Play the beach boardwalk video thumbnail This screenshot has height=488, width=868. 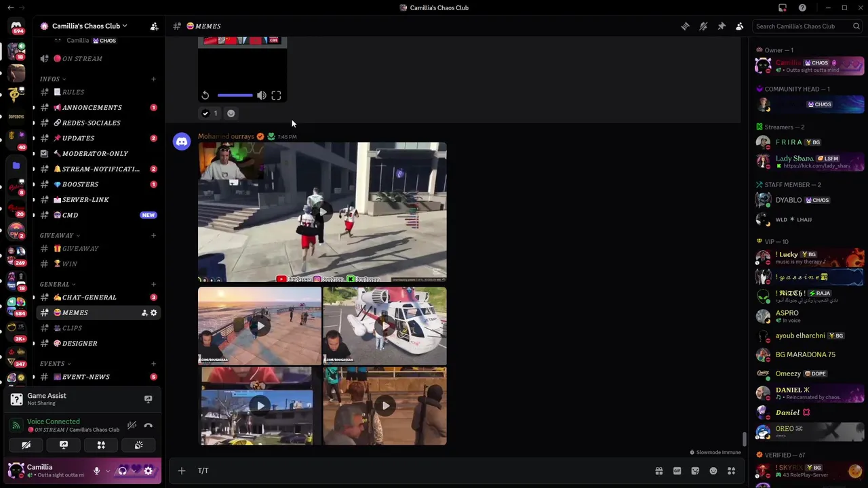[260, 326]
